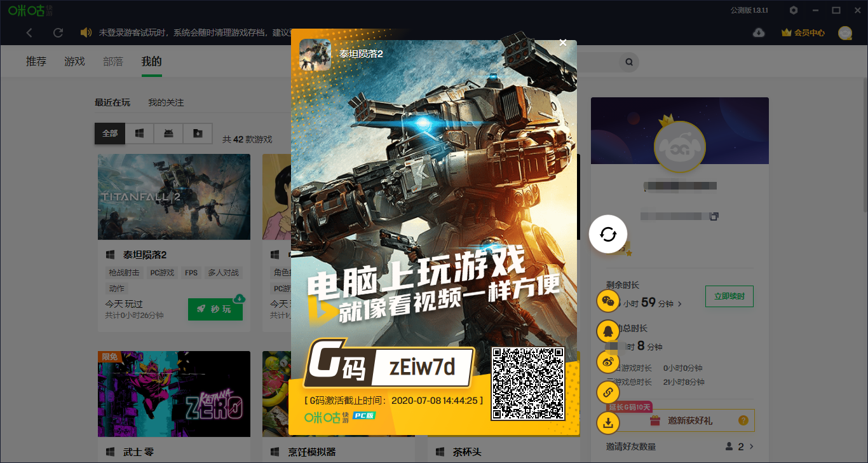Start Titanfall 2 with 秒玩 button
868x463 pixels.
click(215, 309)
